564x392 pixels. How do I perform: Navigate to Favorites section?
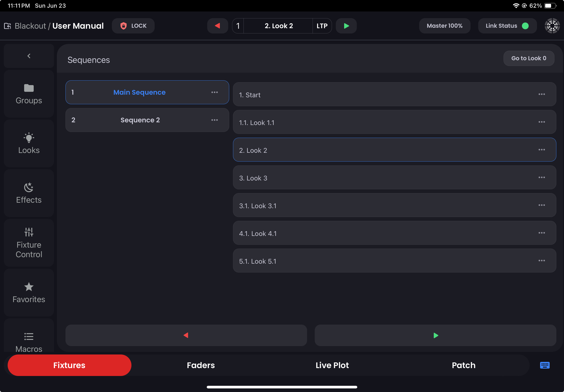pos(29,293)
